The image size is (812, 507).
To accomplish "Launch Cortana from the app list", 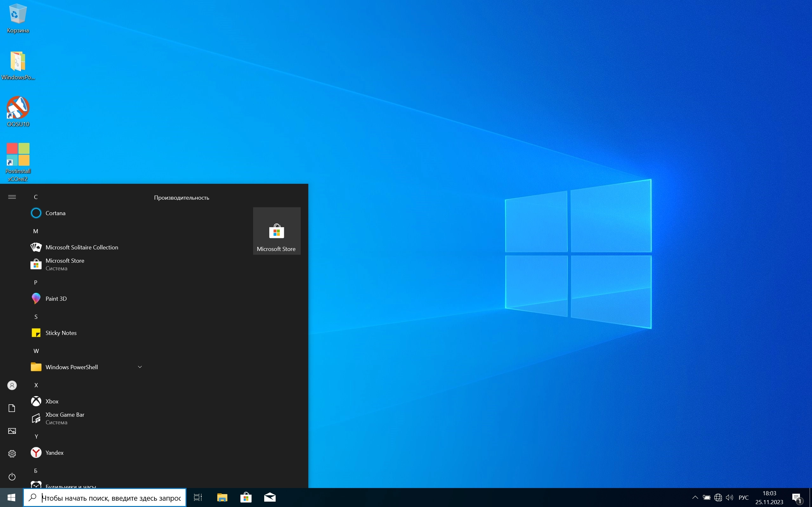I will pos(56,213).
